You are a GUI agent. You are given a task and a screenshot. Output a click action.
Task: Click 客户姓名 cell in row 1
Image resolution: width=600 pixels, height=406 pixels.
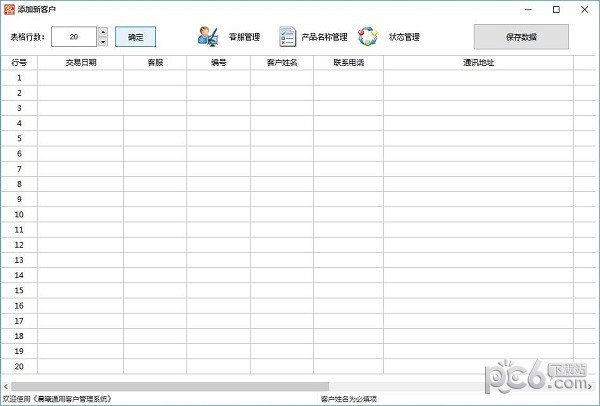click(282, 78)
